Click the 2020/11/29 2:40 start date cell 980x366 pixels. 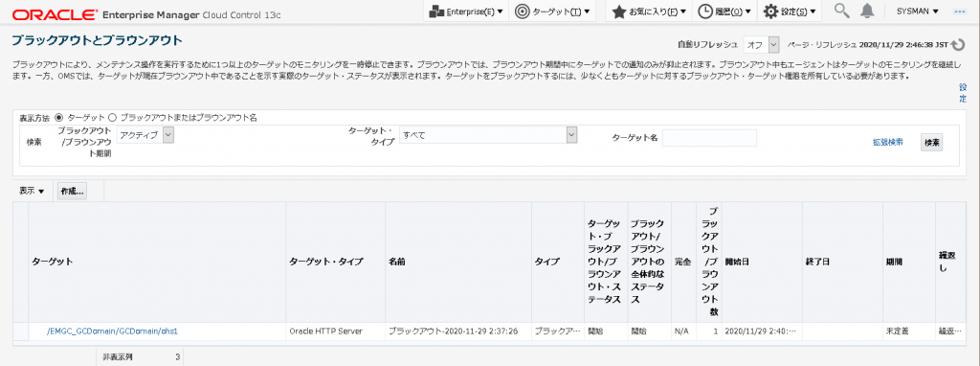coord(761,331)
